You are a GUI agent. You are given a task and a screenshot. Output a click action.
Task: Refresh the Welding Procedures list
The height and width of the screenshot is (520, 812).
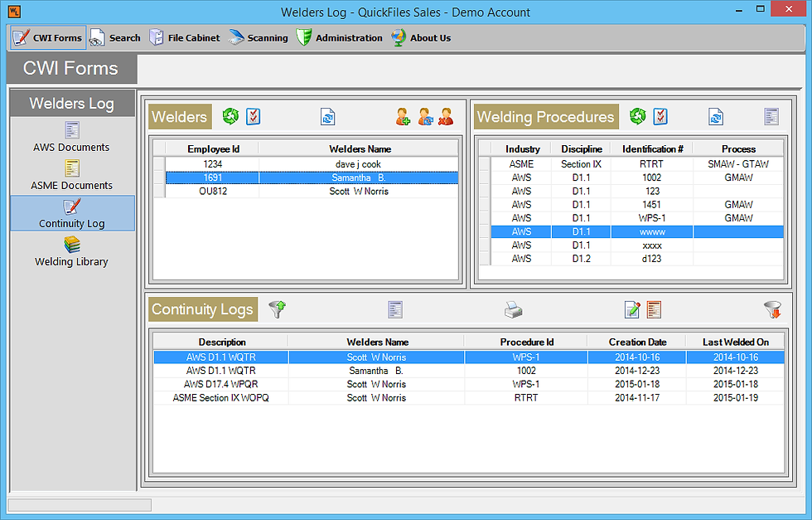pos(637,116)
